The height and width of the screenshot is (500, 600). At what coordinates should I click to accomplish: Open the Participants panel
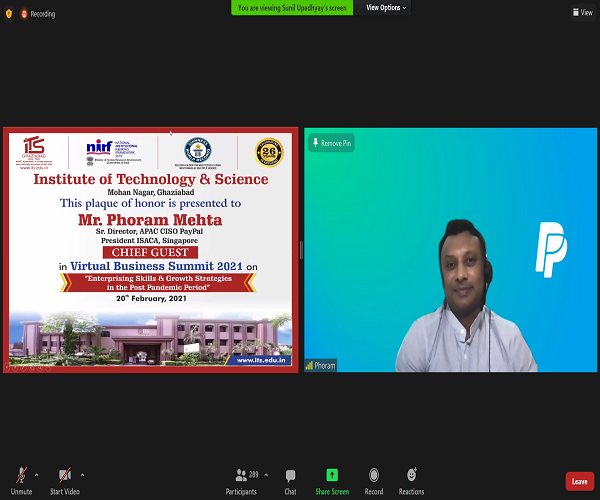(x=241, y=482)
